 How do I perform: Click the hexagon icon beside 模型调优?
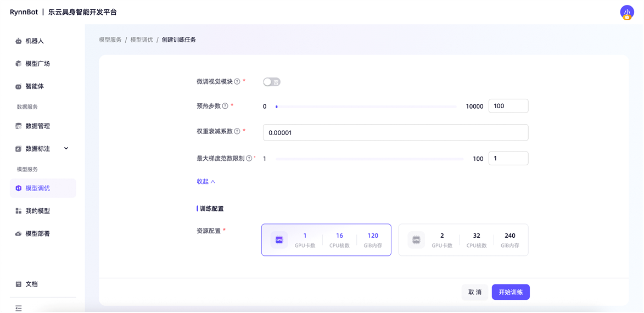(x=18, y=188)
